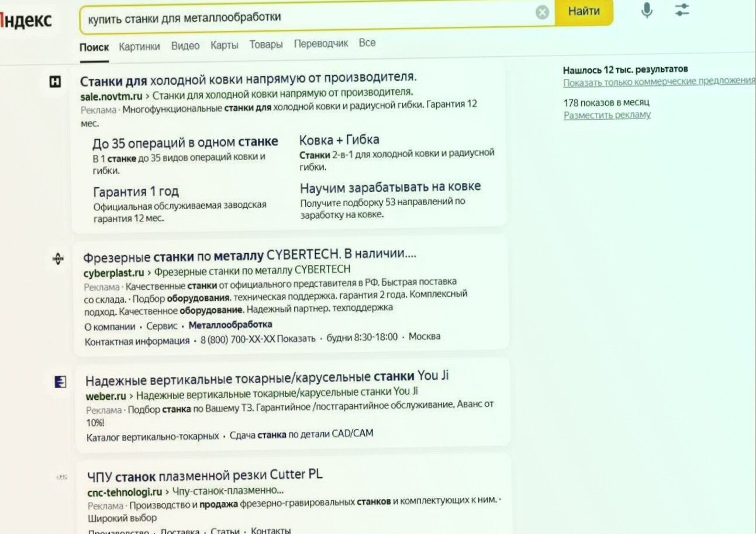Clear the search query with X icon
Screen dimensions: 756x534
tap(542, 12)
